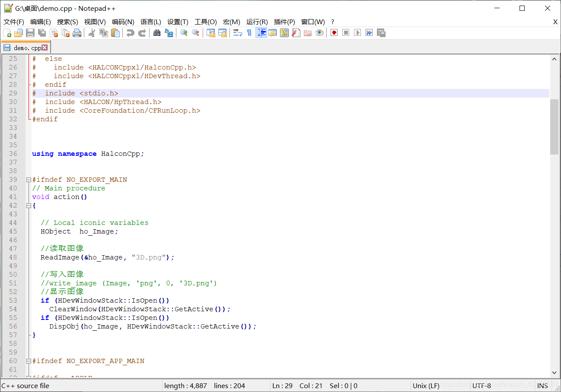Open the 宏(M) menu
The image size is (561, 392).
(x=232, y=22)
